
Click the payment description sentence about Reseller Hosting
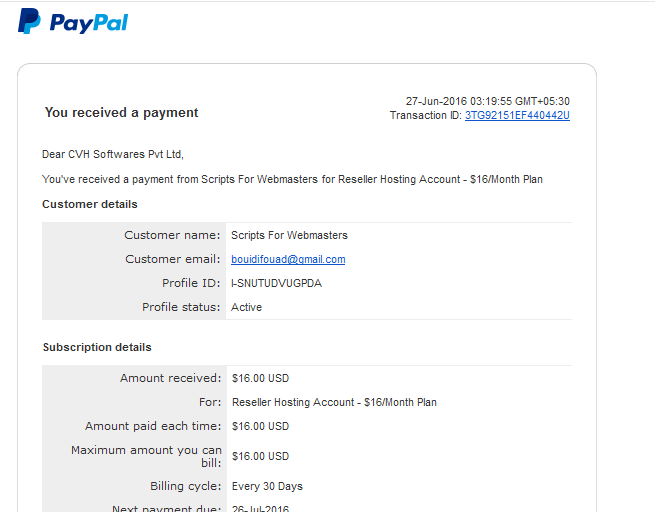(x=292, y=179)
